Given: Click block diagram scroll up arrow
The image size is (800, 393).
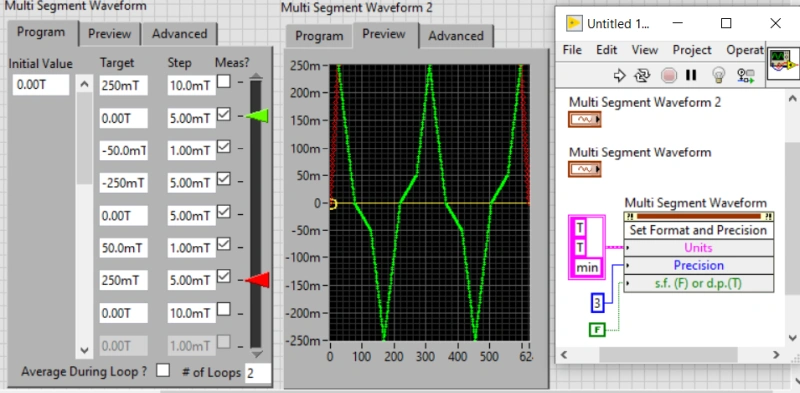Looking at the screenshot, I should 792,98.
